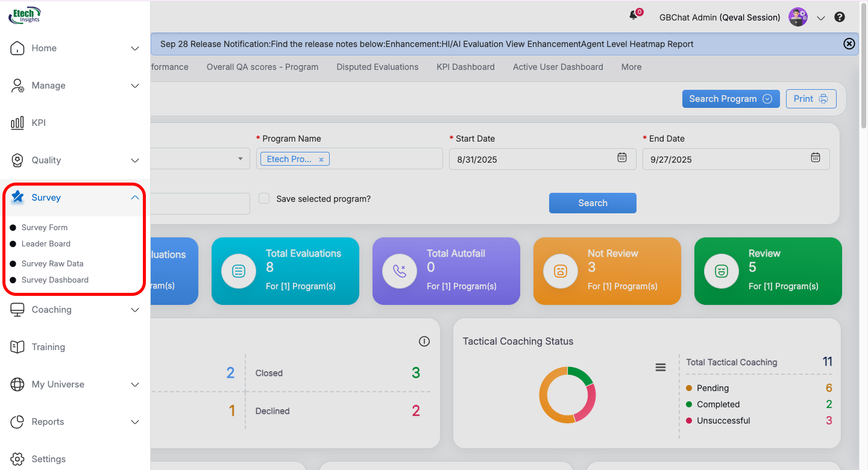The height and width of the screenshot is (470, 868).
Task: Click the End Date calendar icon
Action: pyautogui.click(x=815, y=158)
